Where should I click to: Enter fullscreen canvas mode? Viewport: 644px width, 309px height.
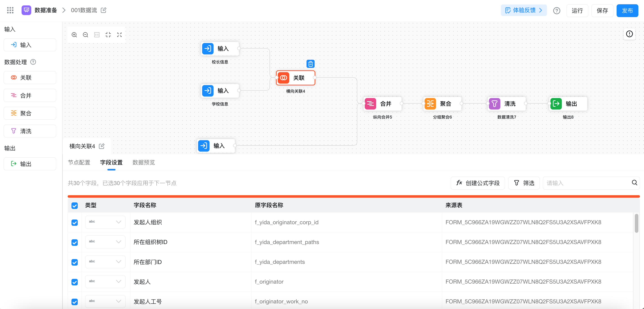[x=120, y=35]
